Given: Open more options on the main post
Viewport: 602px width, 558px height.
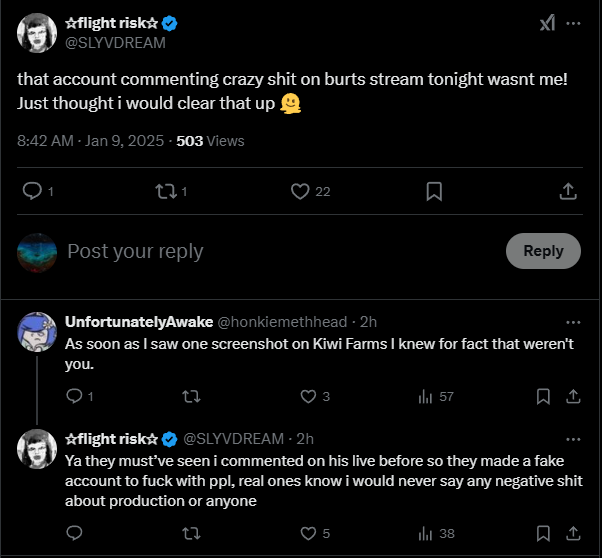Looking at the screenshot, I should [x=573, y=23].
